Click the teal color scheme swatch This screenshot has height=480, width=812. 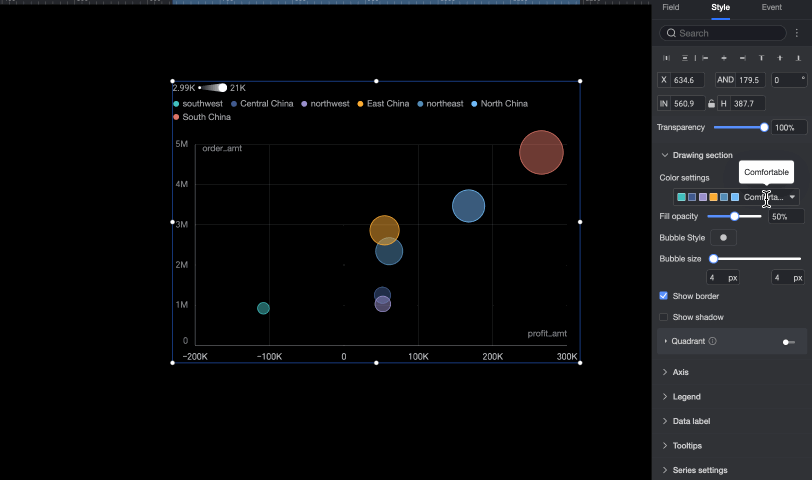[682, 197]
